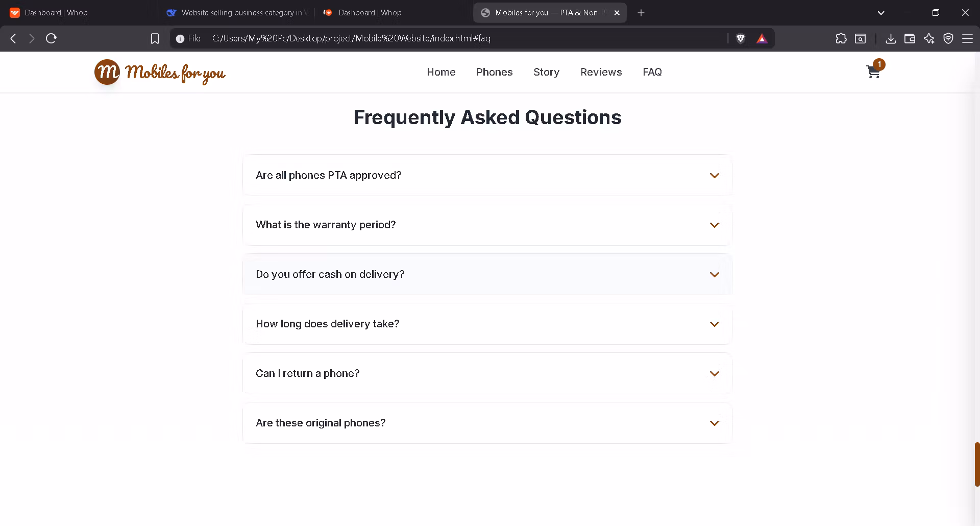Expand 'Can I return a phone?' chevron

(x=715, y=373)
